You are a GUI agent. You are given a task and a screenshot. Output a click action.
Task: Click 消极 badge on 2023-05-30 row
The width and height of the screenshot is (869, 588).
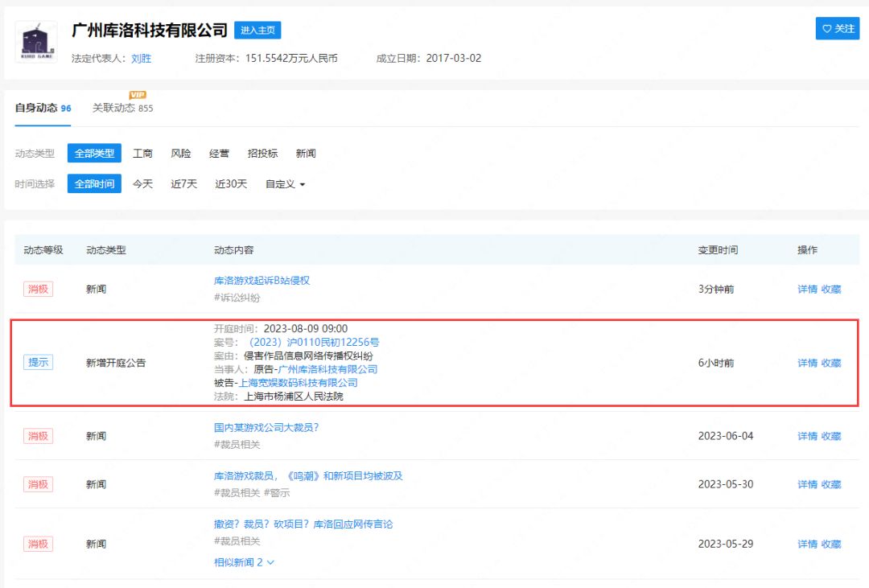pyautogui.click(x=39, y=483)
